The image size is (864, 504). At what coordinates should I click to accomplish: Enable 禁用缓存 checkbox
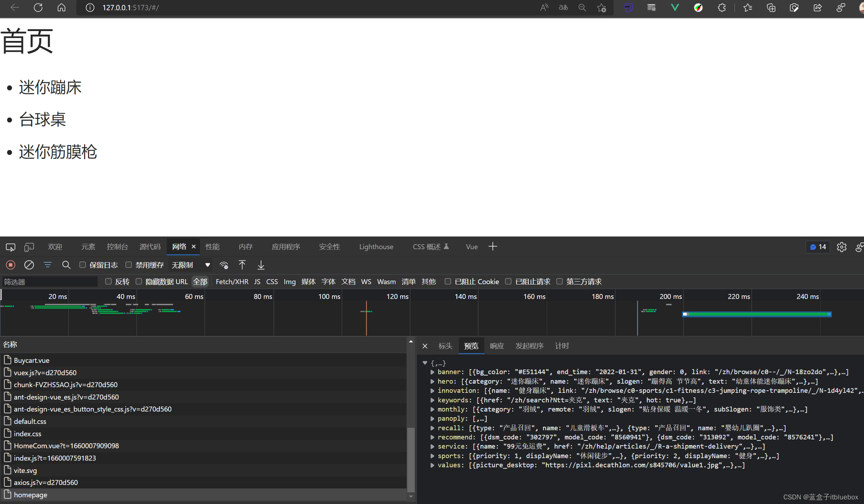click(x=129, y=265)
